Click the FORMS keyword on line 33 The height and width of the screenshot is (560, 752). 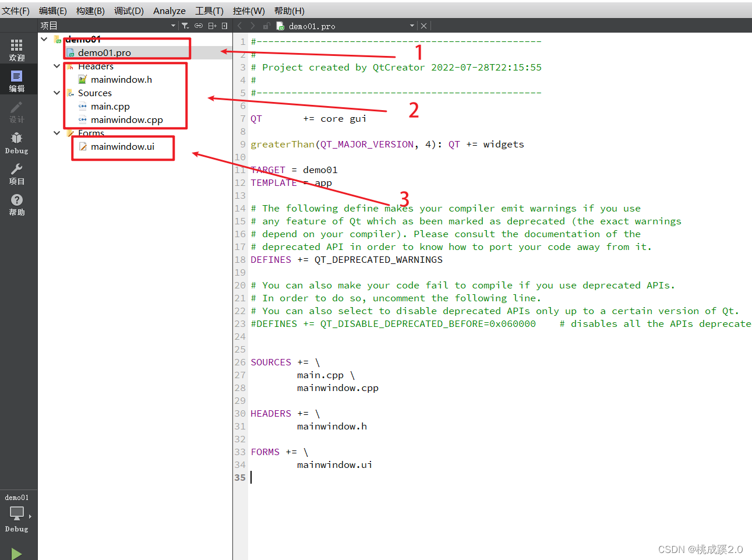click(265, 452)
